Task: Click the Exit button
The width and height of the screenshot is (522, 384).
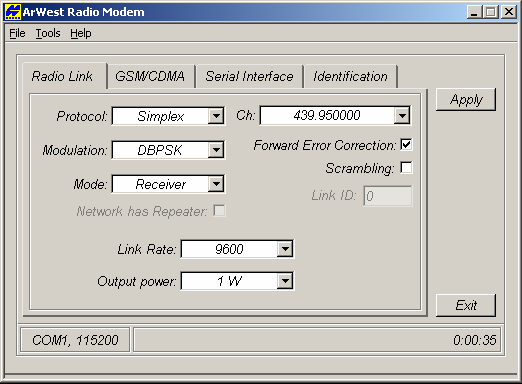Action: (x=466, y=305)
